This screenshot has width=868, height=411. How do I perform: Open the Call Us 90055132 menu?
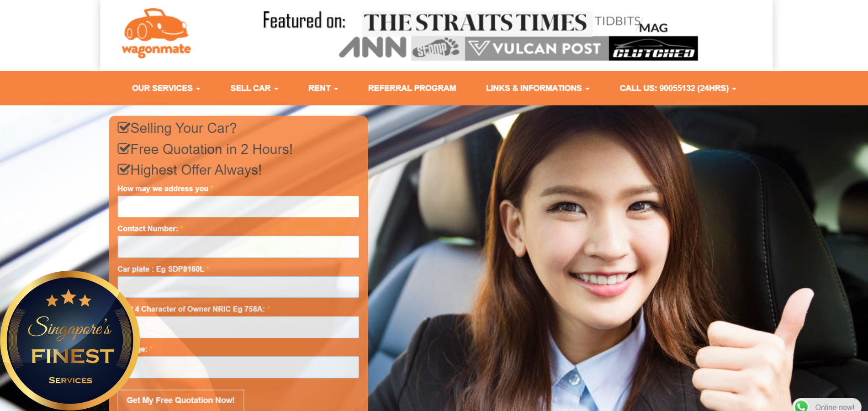point(677,88)
